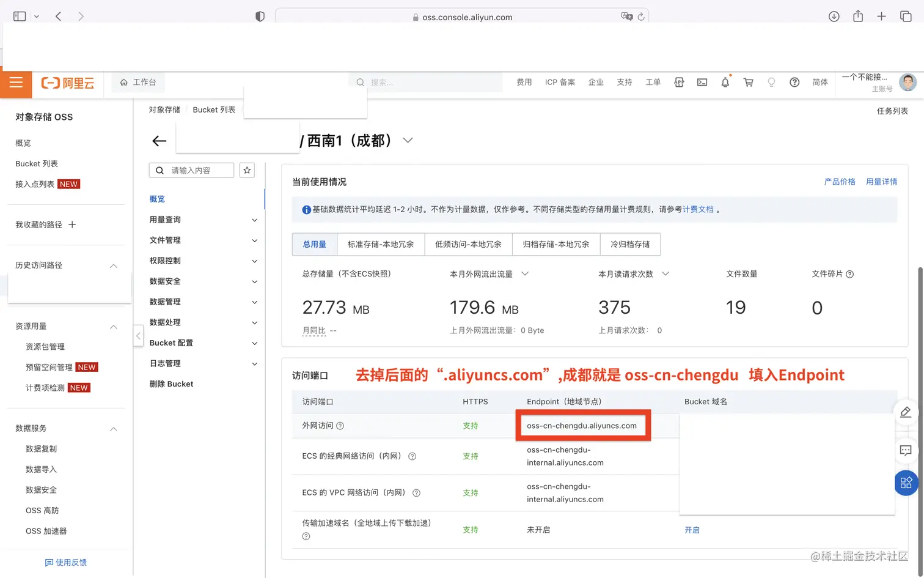Open the notifications bell
This screenshot has width=924, height=578.
(x=725, y=82)
